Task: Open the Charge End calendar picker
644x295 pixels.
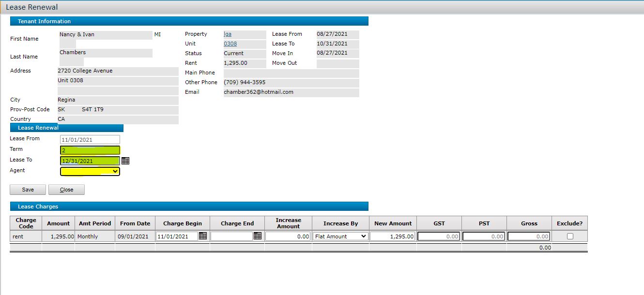Action: click(258, 236)
